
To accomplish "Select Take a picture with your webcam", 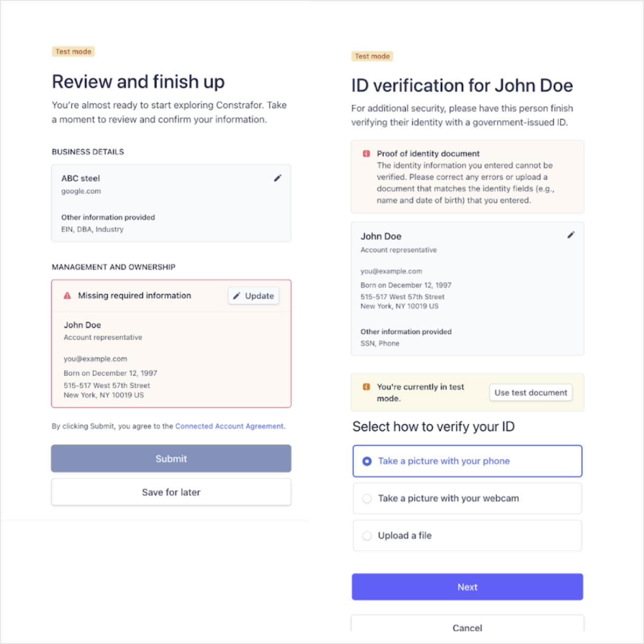I will [467, 498].
